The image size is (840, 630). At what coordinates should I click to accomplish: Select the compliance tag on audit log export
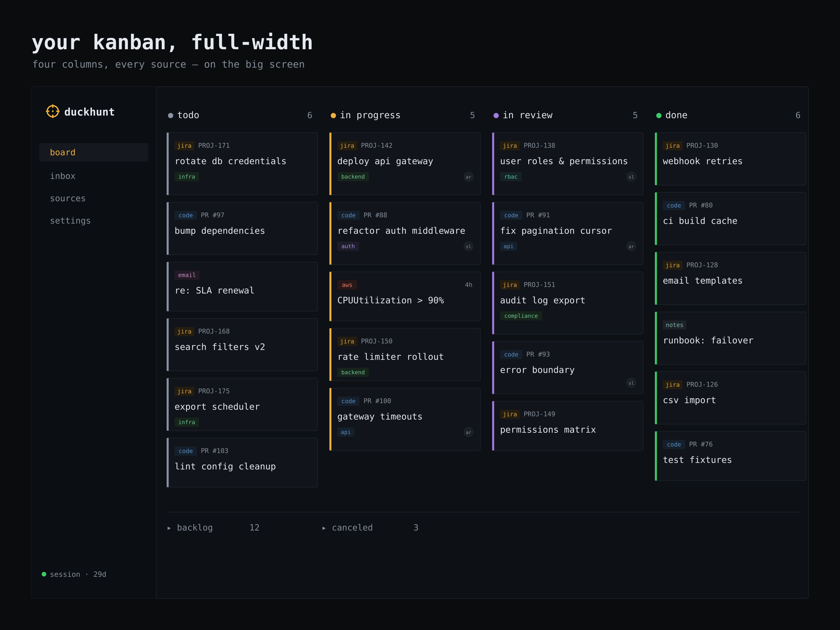pyautogui.click(x=521, y=316)
